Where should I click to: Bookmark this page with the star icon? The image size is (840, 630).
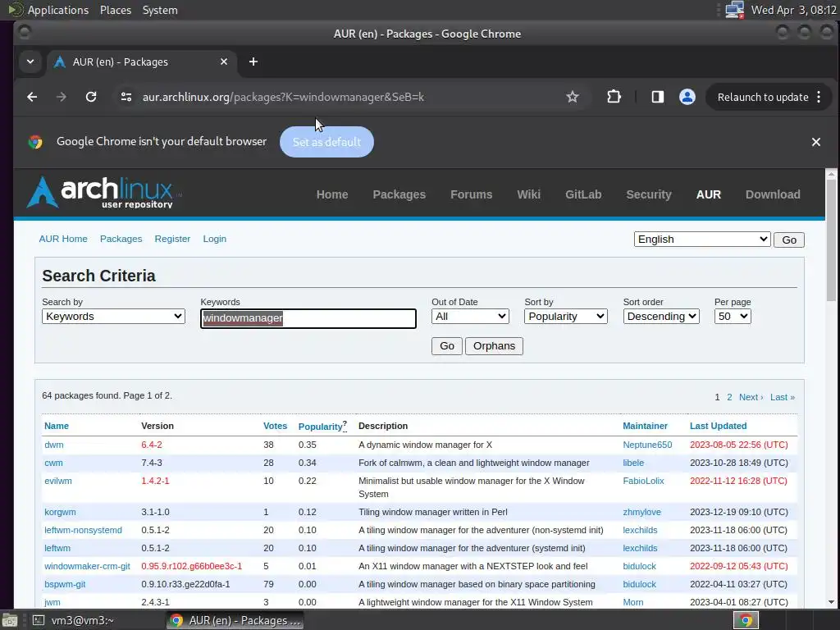pyautogui.click(x=572, y=97)
